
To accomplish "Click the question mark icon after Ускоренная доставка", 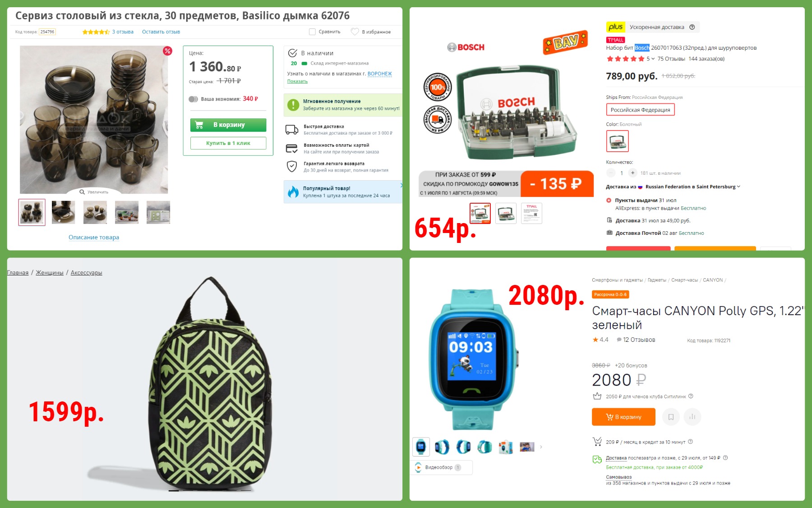I will pos(692,27).
